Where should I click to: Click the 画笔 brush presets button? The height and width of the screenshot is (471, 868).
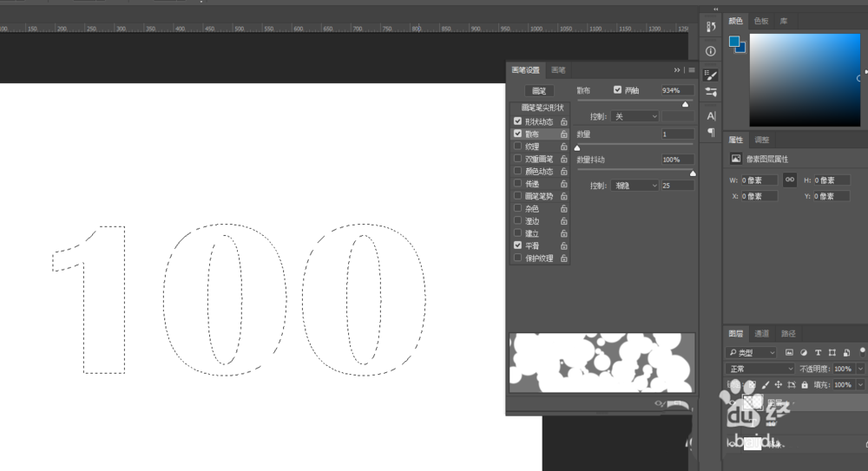pos(539,91)
